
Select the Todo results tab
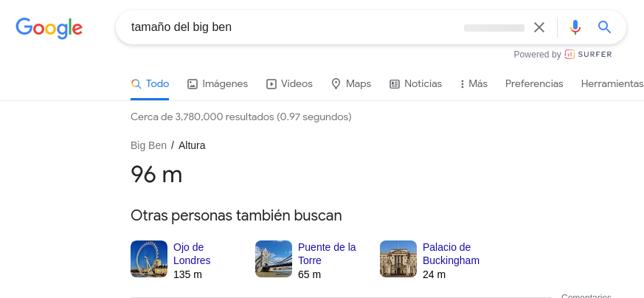click(x=150, y=84)
